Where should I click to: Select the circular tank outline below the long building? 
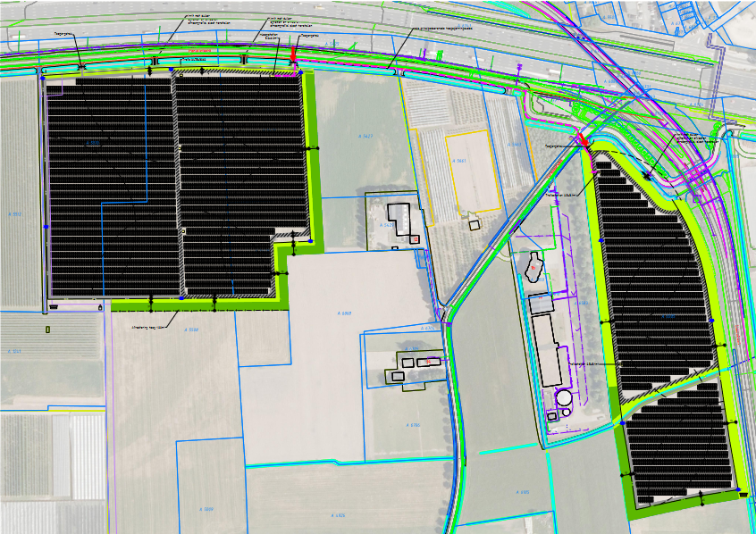pyautogui.click(x=564, y=397)
